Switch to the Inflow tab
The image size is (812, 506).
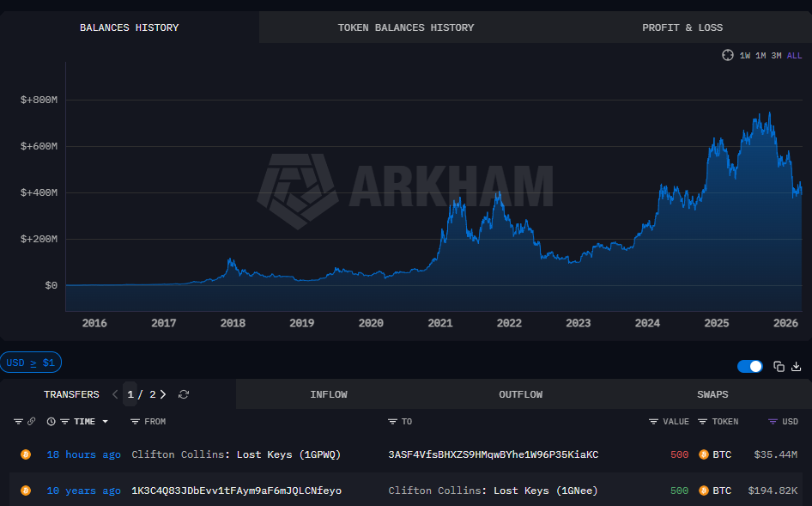pyautogui.click(x=329, y=394)
